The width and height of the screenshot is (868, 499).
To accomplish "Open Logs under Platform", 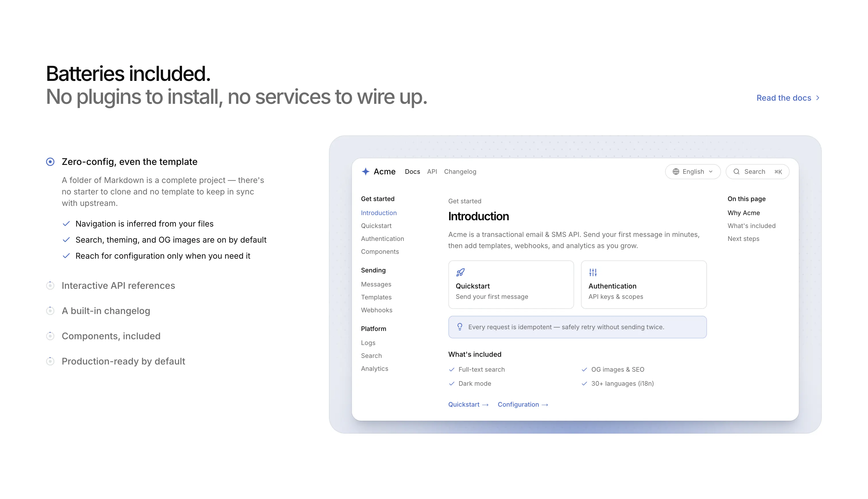I will (x=368, y=343).
